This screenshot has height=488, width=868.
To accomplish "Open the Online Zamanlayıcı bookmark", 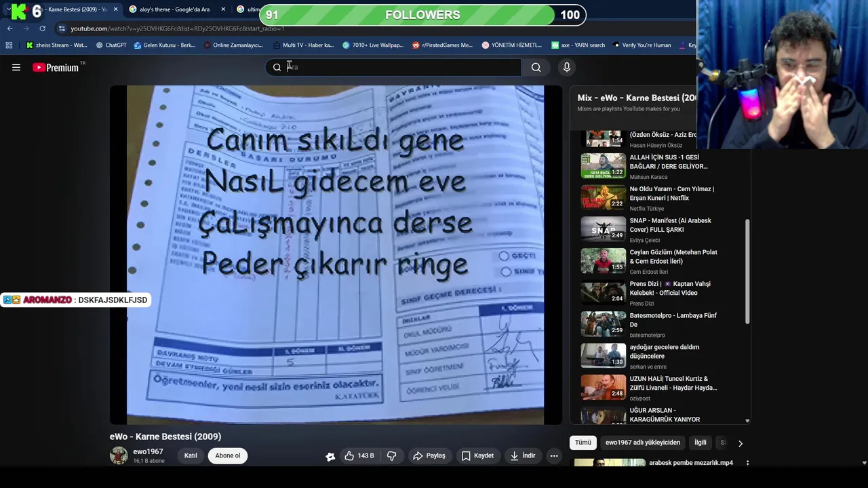I will 233,45.
